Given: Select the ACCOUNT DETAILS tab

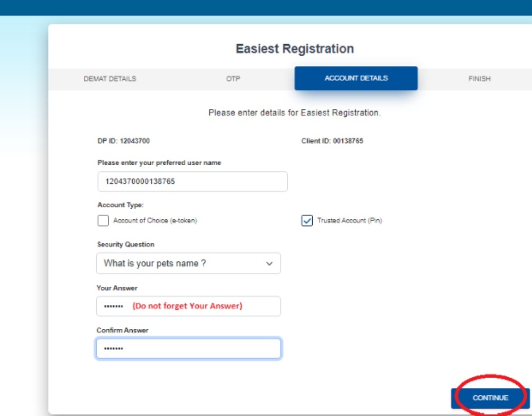Looking at the screenshot, I should tap(356, 78).
